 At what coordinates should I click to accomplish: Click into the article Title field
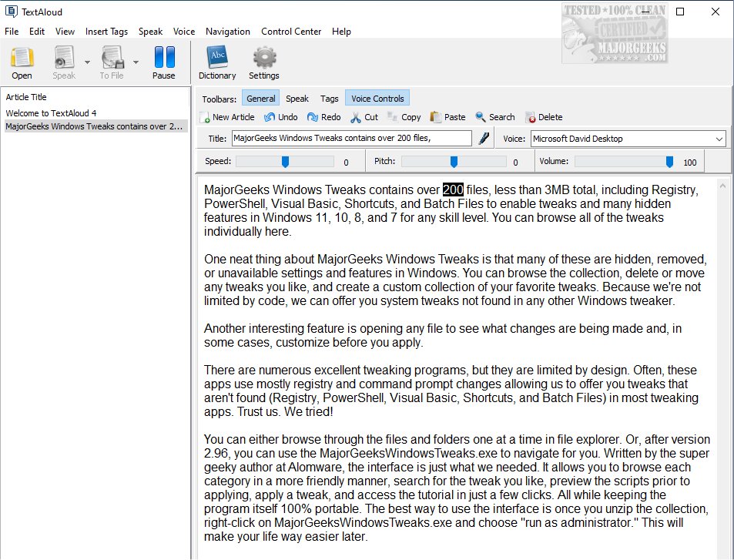point(351,138)
